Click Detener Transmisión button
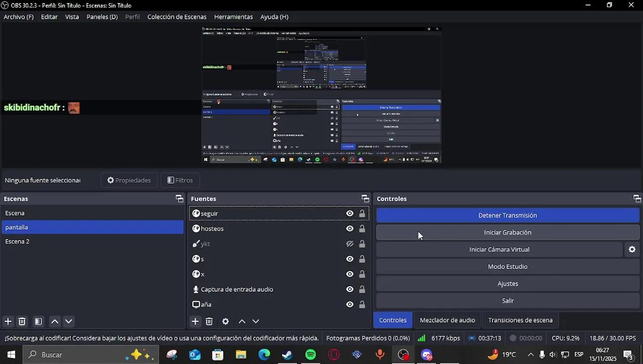The width and height of the screenshot is (643, 364). (x=508, y=215)
